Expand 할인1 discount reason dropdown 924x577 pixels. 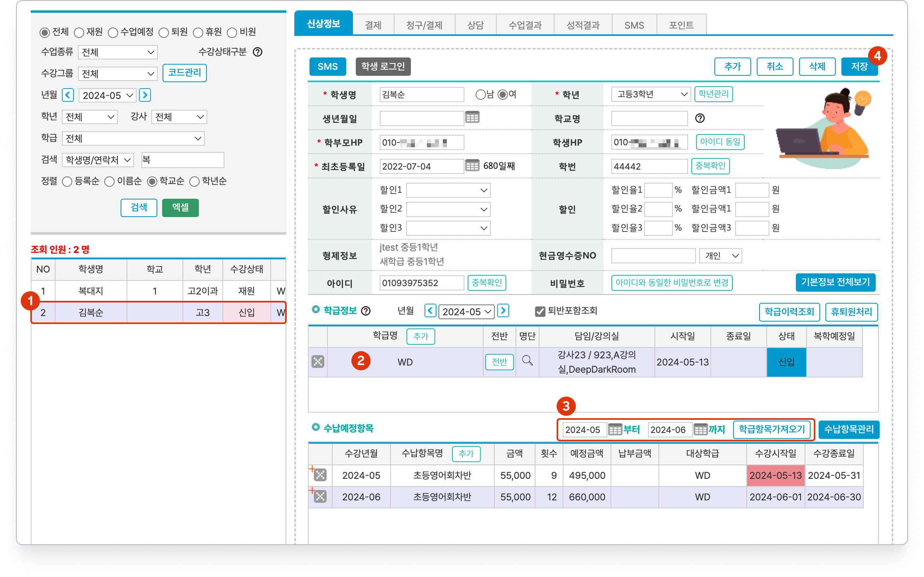tap(448, 190)
